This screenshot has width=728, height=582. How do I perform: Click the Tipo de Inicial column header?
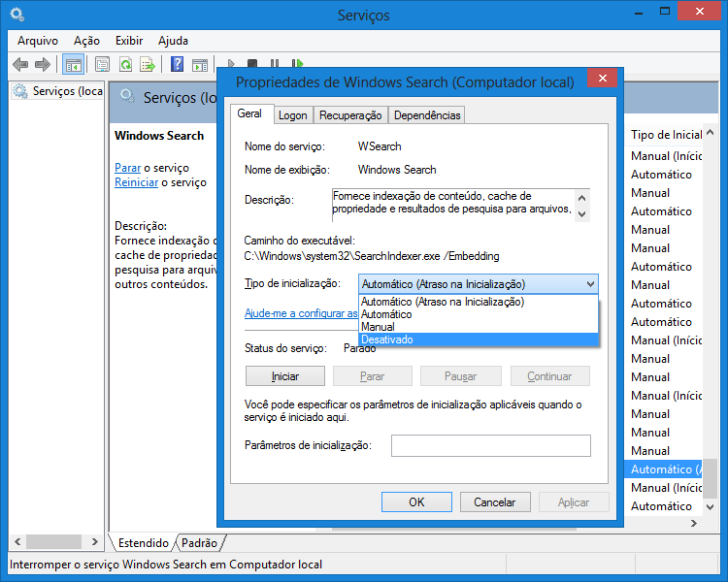[x=666, y=135]
